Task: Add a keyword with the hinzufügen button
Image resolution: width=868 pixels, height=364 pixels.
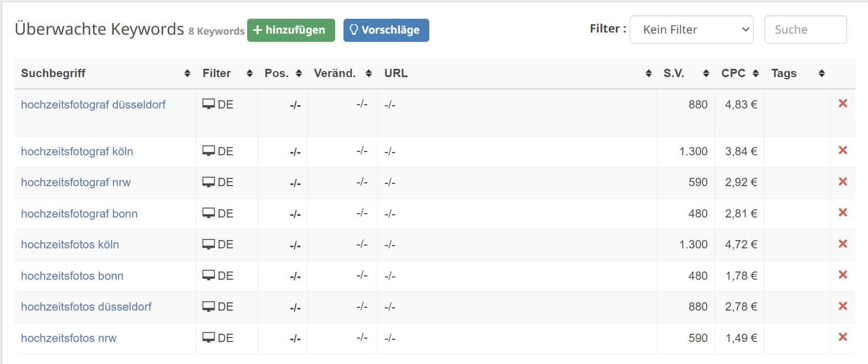Action: click(291, 30)
